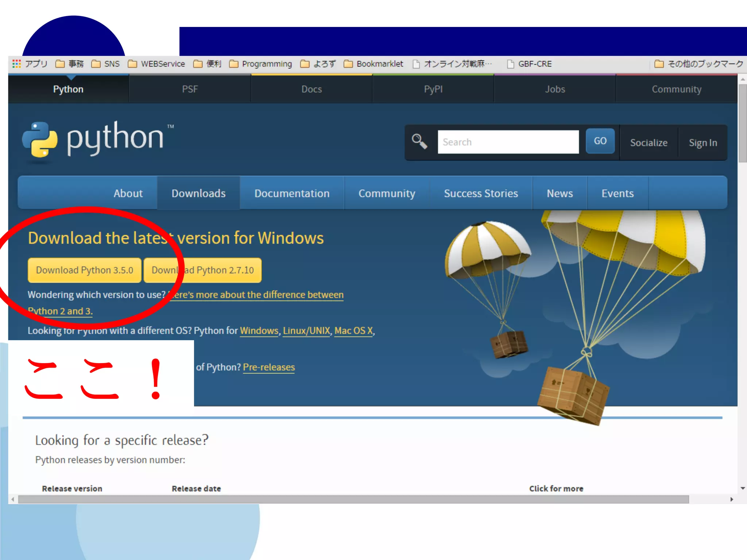Open the Mac OS X download link
Screen dimensions: 747x560
click(x=353, y=331)
